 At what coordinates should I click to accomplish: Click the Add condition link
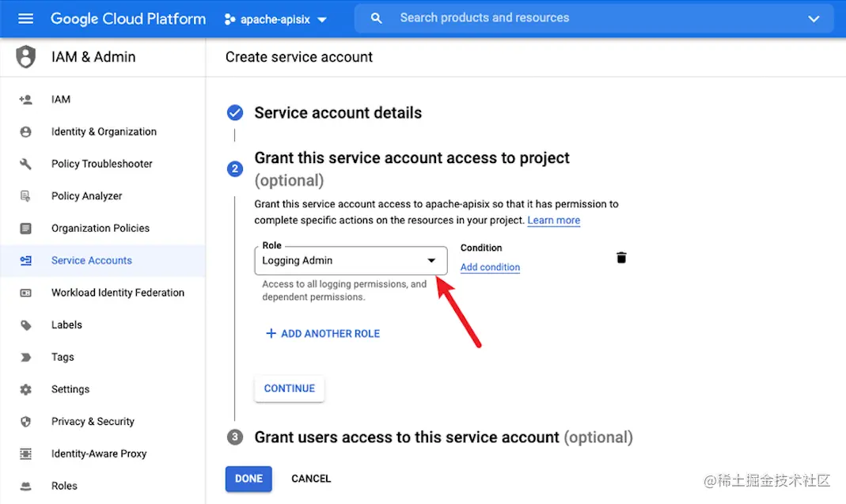pyautogui.click(x=490, y=267)
